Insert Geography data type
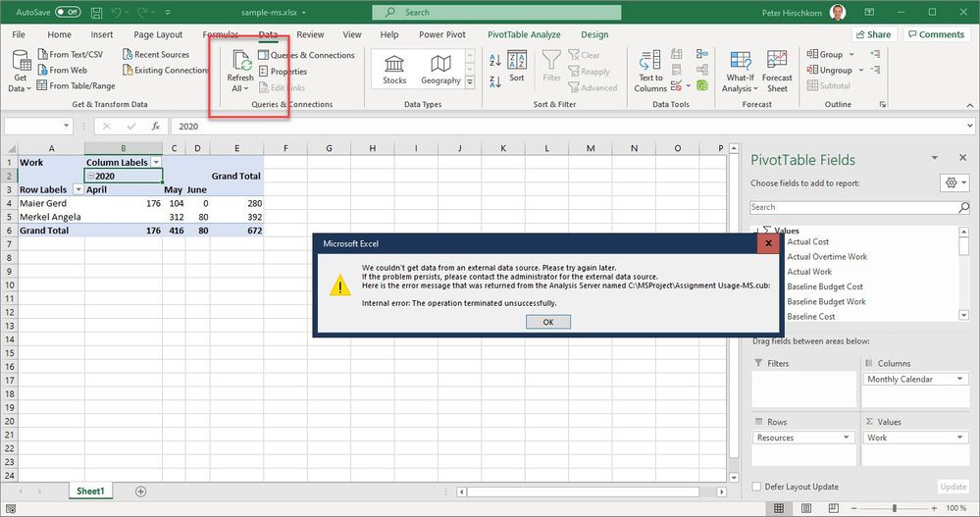Screen dimensions: 980x517 (x=440, y=70)
